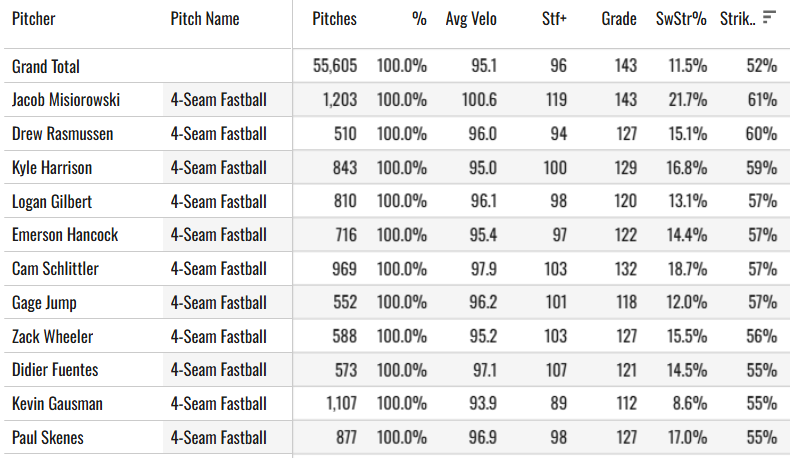
Task: Select Drew Rasmussen in the pitcher list
Action: (62, 134)
